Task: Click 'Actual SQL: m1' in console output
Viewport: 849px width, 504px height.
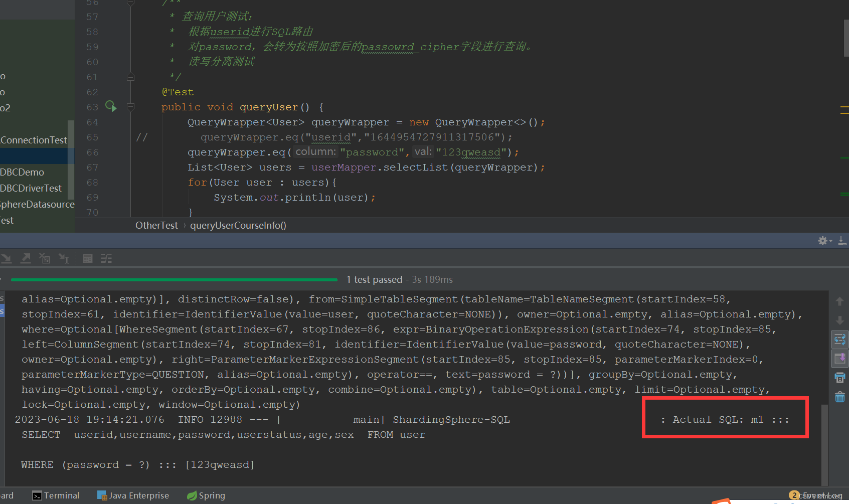Action: [x=718, y=419]
